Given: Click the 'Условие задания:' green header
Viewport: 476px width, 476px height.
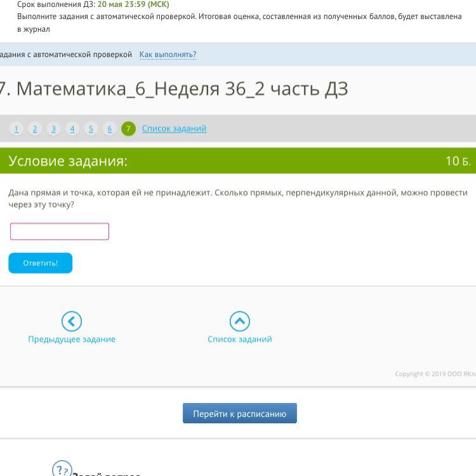Looking at the screenshot, I should click(68, 161).
